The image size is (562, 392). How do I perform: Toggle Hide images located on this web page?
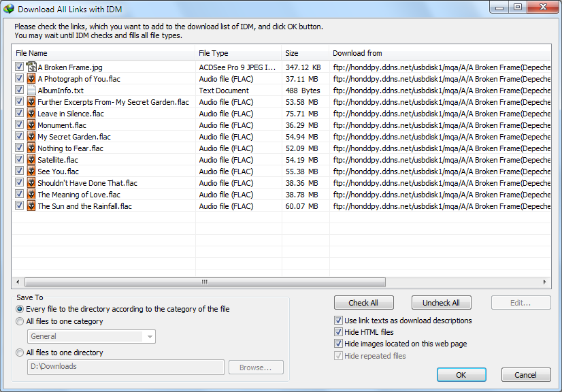(x=338, y=344)
